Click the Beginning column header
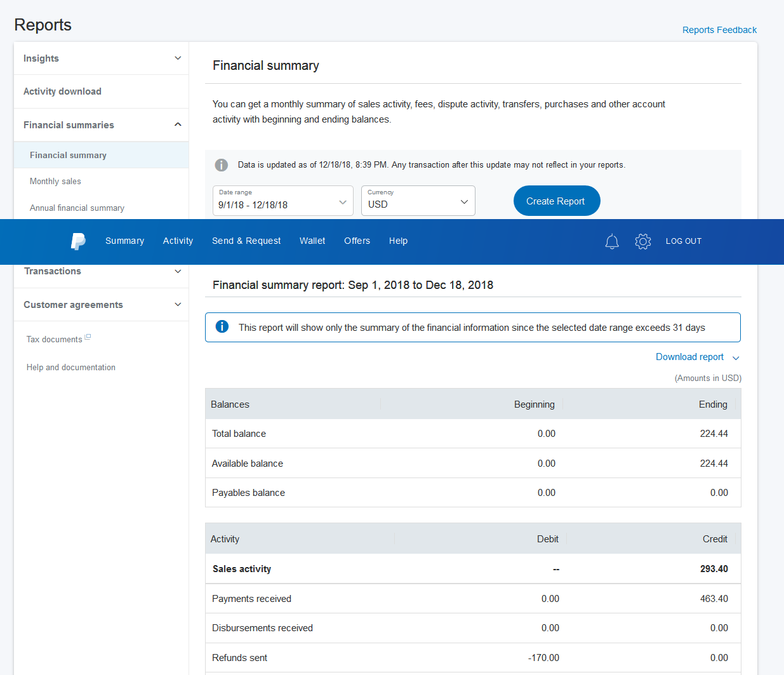Screen dimensions: 784x675 point(535,404)
